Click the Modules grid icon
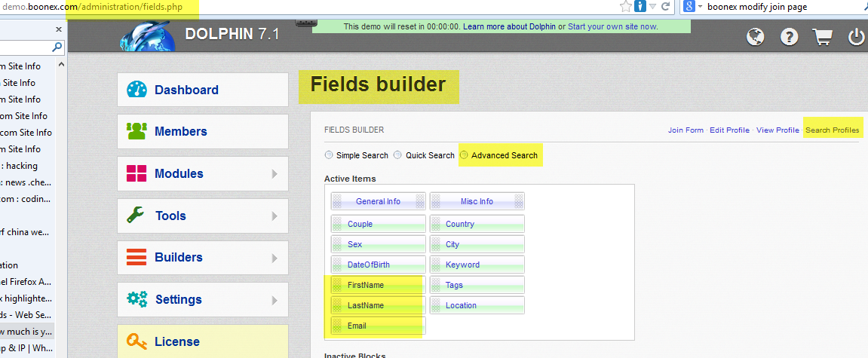Image resolution: width=868 pixels, height=358 pixels. click(x=136, y=173)
